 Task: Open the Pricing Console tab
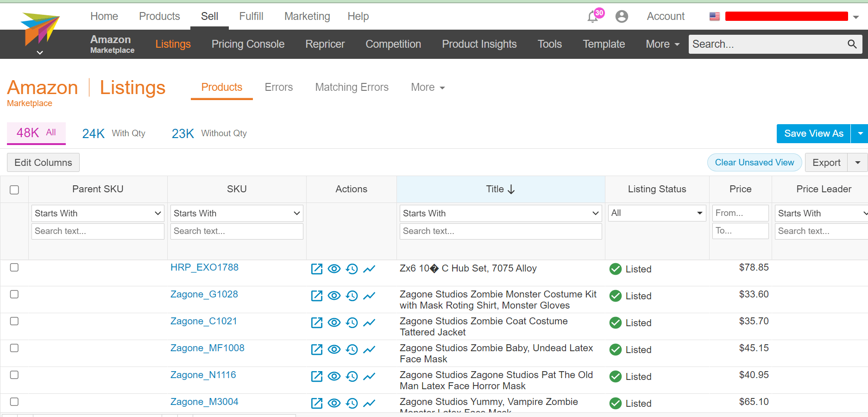click(x=248, y=44)
